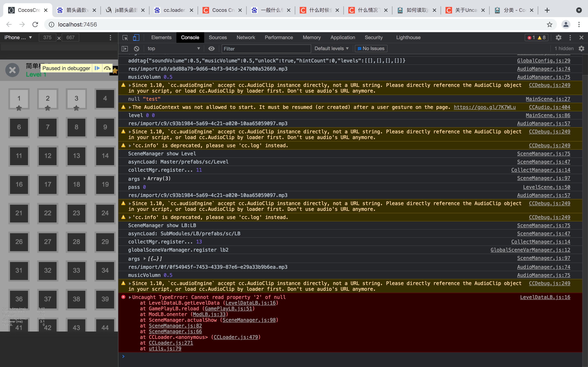Toggle the device toolbar icon
588x367 pixels.
(x=136, y=38)
